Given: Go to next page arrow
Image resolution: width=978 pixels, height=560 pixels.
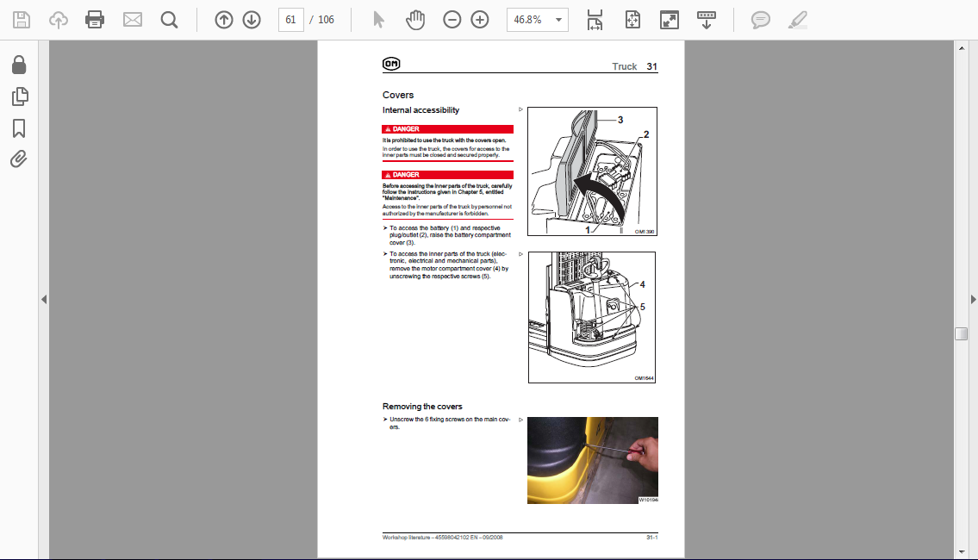Looking at the screenshot, I should pyautogui.click(x=252, y=20).
